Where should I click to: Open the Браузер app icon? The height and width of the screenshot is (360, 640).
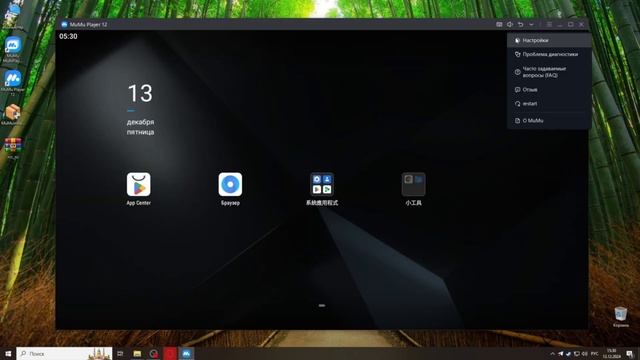230,189
